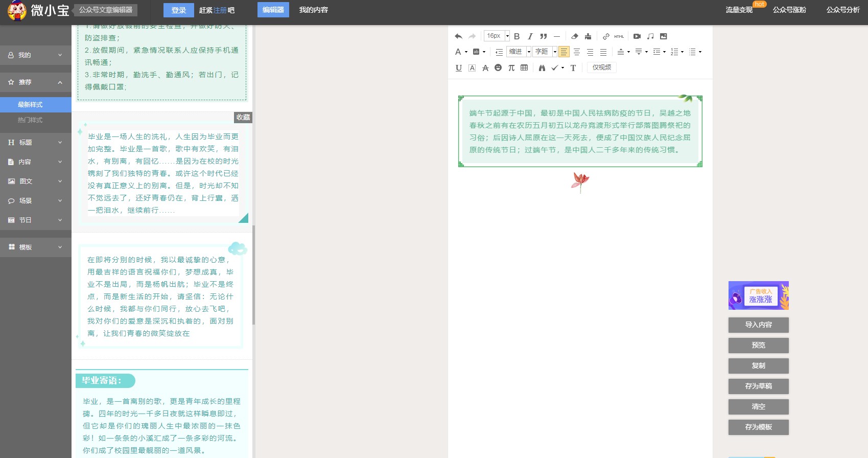
Task: Click the eraser clear-format icon
Action: pos(574,36)
